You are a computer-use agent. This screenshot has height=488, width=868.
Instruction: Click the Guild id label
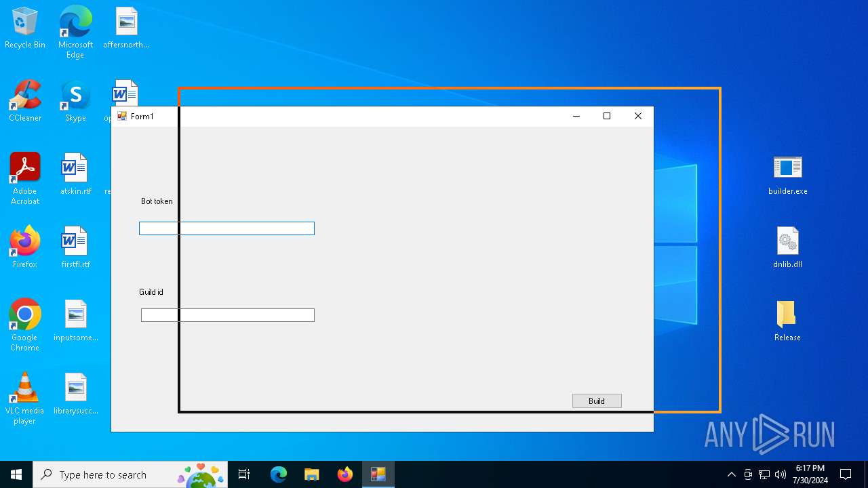coord(151,292)
